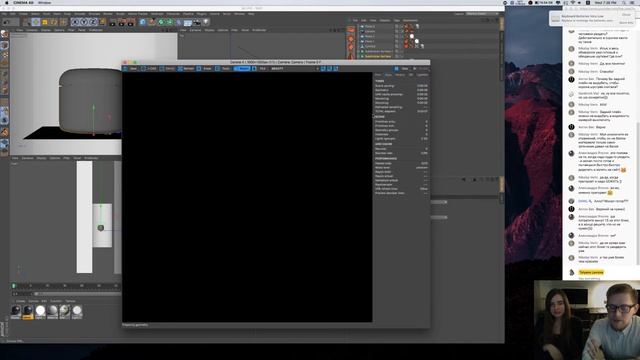
Task: Open Cameras menu of perspective viewport
Action: coord(32,30)
